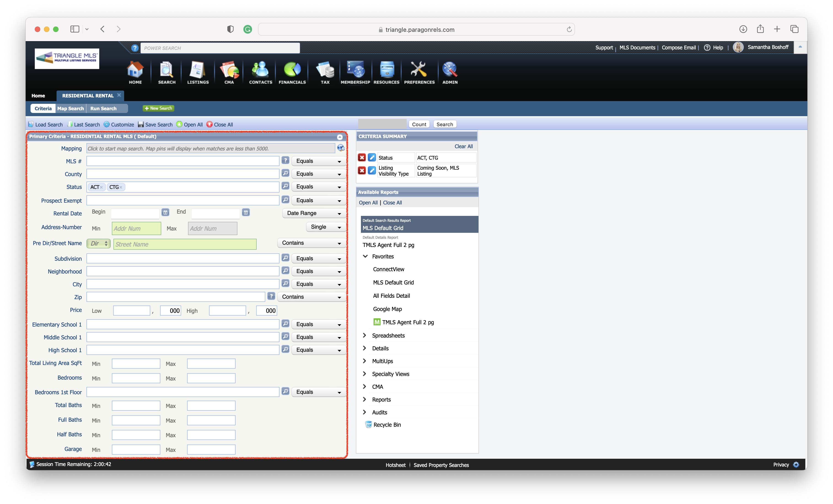Open the Rental Date 'Date Range' dropdown
833x504 pixels.
click(314, 213)
